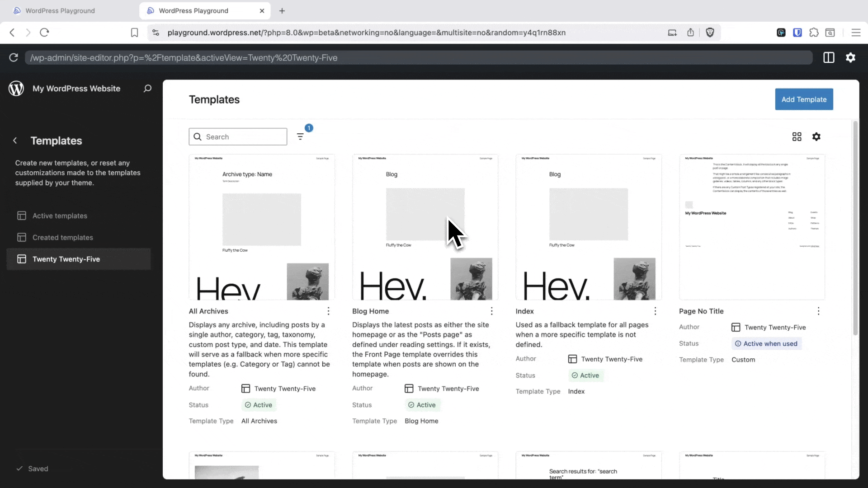Toggle Active status on All Archives template
This screenshot has width=868, height=488.
coord(259,405)
